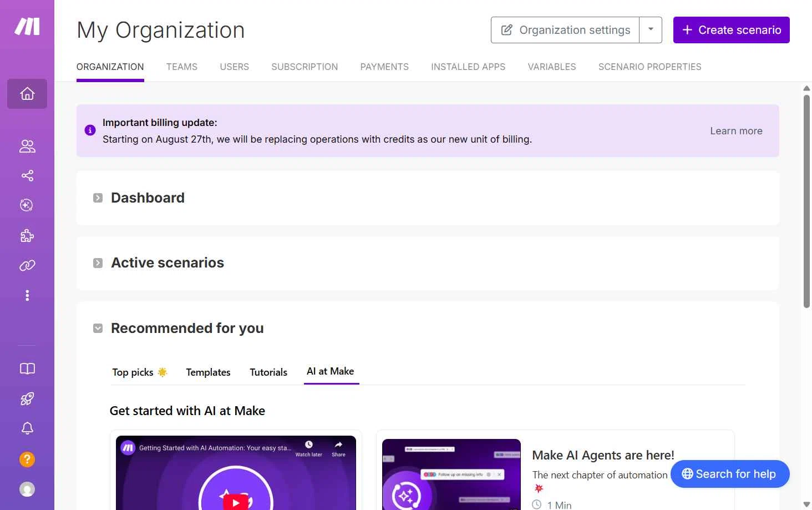Click the 1 Min duration label

[559, 505]
